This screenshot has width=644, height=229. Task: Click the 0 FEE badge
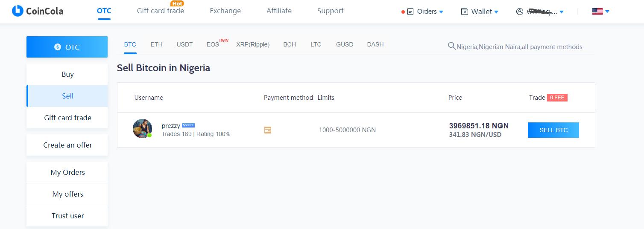coord(557,98)
